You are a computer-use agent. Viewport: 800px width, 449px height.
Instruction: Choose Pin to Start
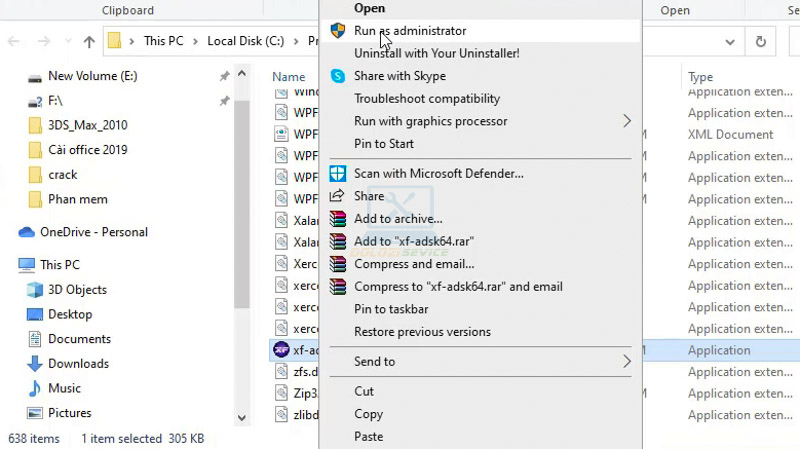click(x=480, y=143)
